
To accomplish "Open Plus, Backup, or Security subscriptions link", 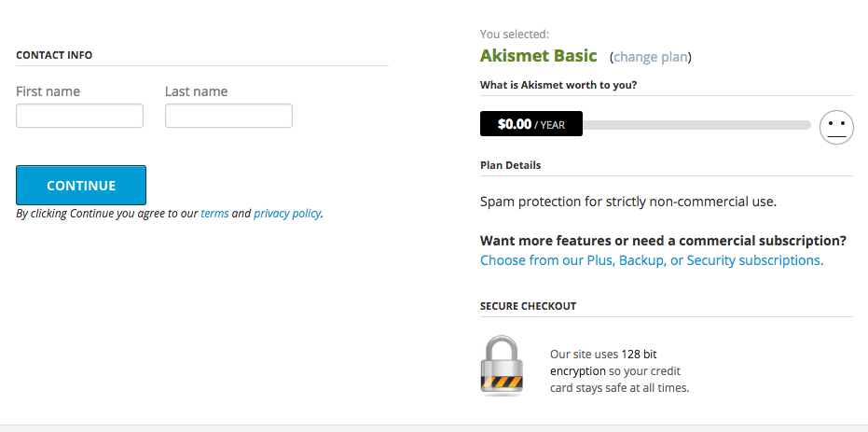I will coord(652,260).
